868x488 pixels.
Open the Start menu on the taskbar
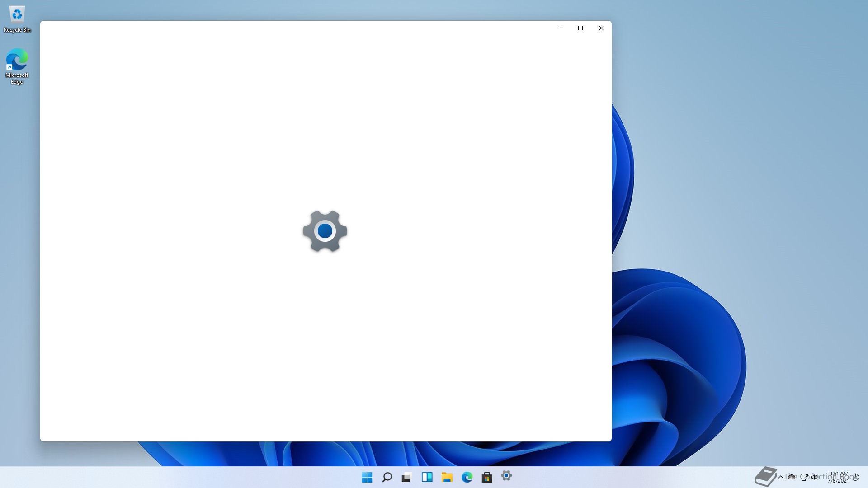coord(367,477)
